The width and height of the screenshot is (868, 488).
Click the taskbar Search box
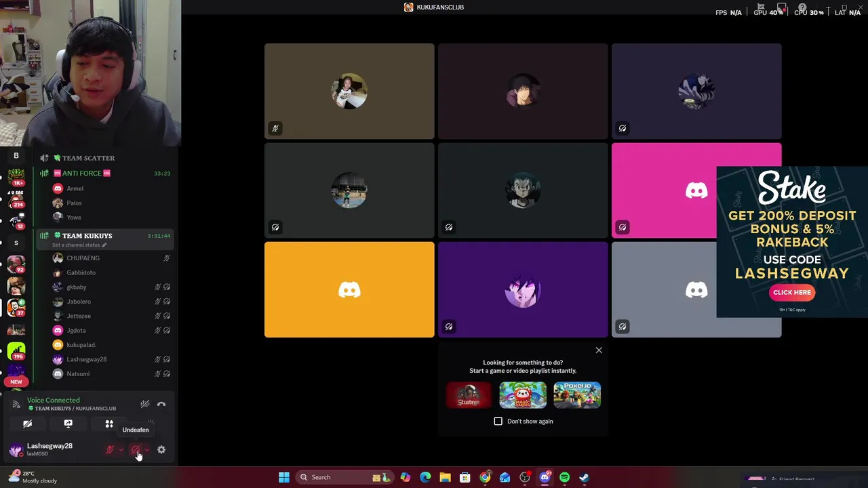(345, 477)
